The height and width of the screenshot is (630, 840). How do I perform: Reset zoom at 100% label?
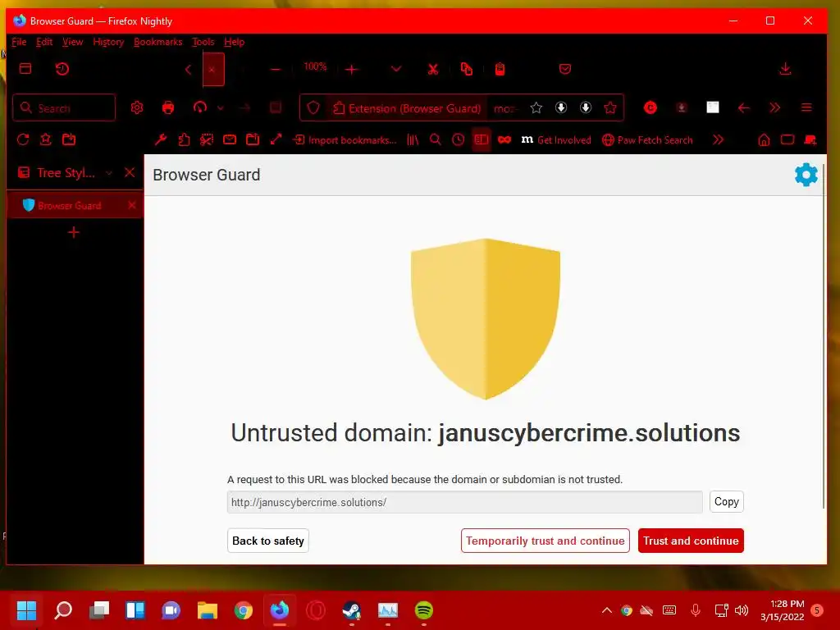point(315,67)
